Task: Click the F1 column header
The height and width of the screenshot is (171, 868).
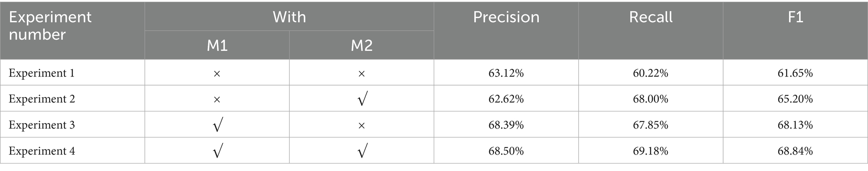Action: (795, 17)
